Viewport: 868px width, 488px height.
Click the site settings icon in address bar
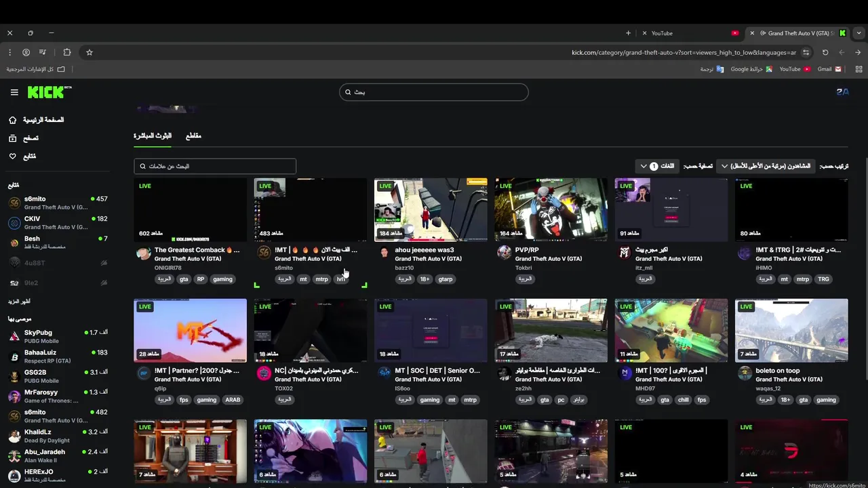[806, 52]
